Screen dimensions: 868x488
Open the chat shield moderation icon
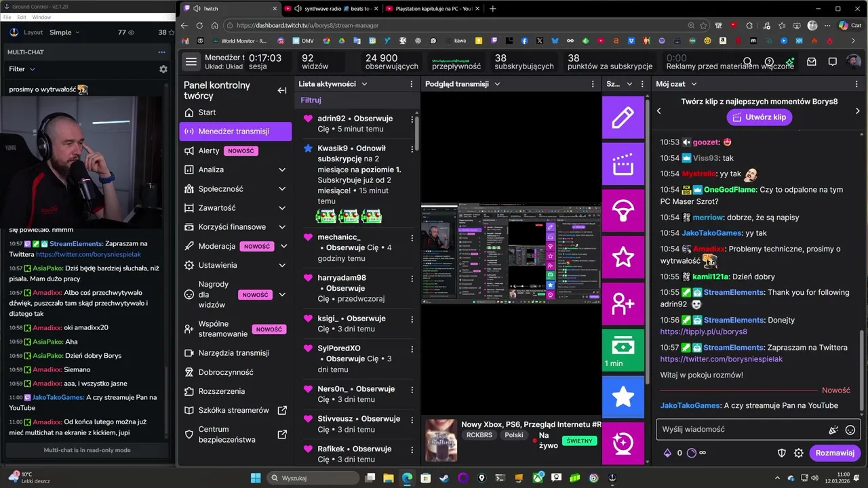coord(781,453)
